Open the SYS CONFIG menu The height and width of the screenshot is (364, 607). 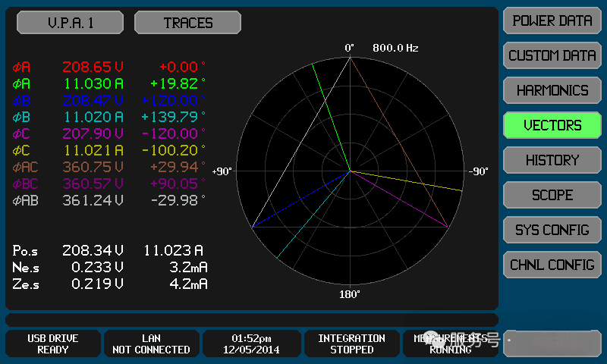(552, 231)
